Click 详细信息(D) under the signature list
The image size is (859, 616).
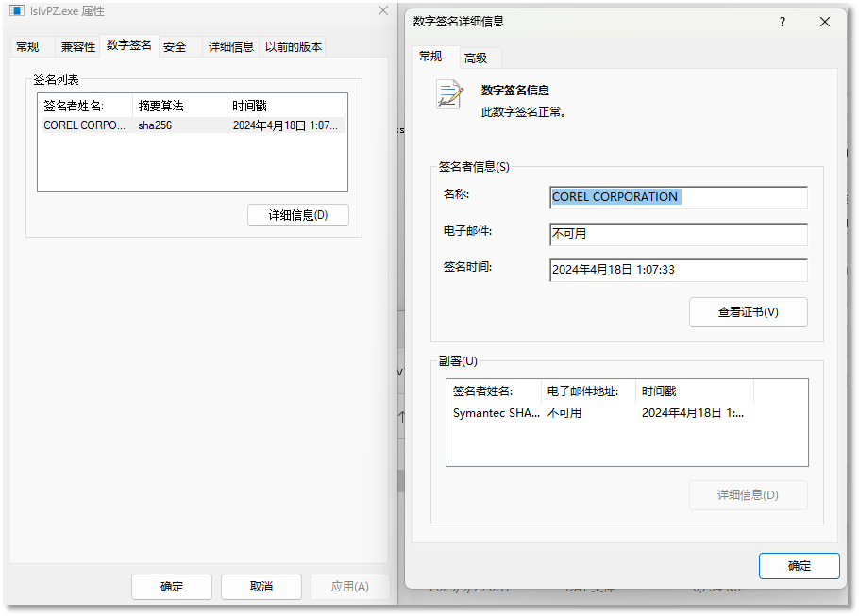(297, 214)
